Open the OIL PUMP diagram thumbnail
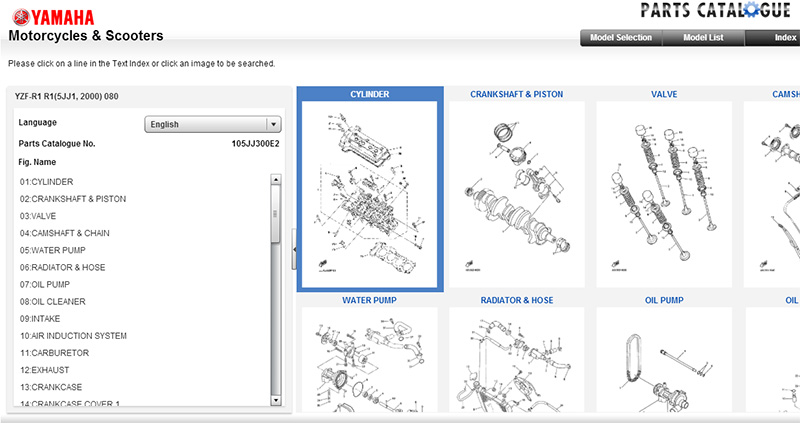800x423 pixels. click(x=664, y=360)
